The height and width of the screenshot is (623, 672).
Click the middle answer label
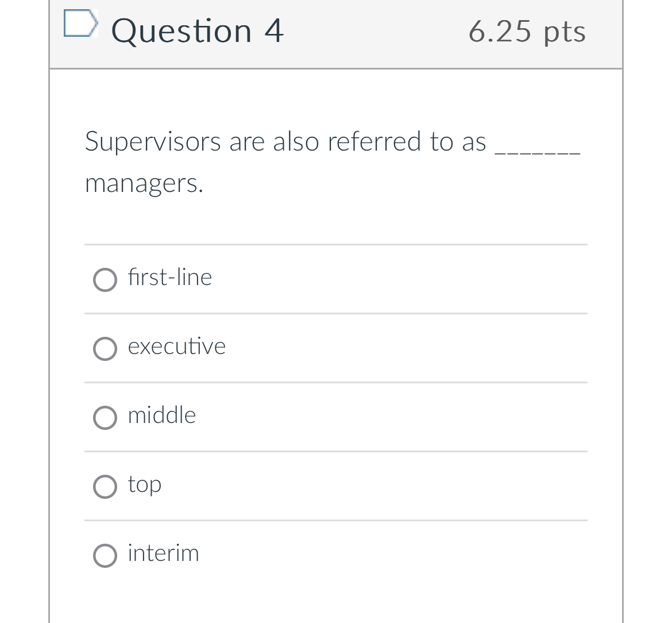click(x=161, y=416)
